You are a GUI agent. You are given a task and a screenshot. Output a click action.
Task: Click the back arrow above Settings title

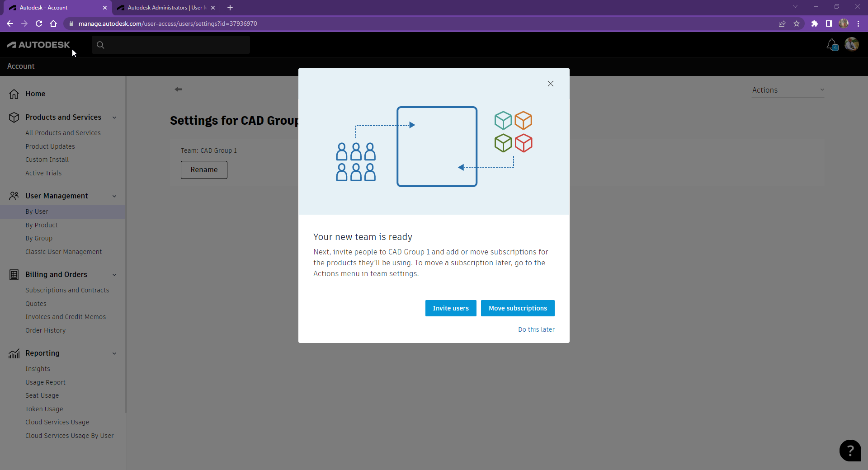pyautogui.click(x=178, y=89)
